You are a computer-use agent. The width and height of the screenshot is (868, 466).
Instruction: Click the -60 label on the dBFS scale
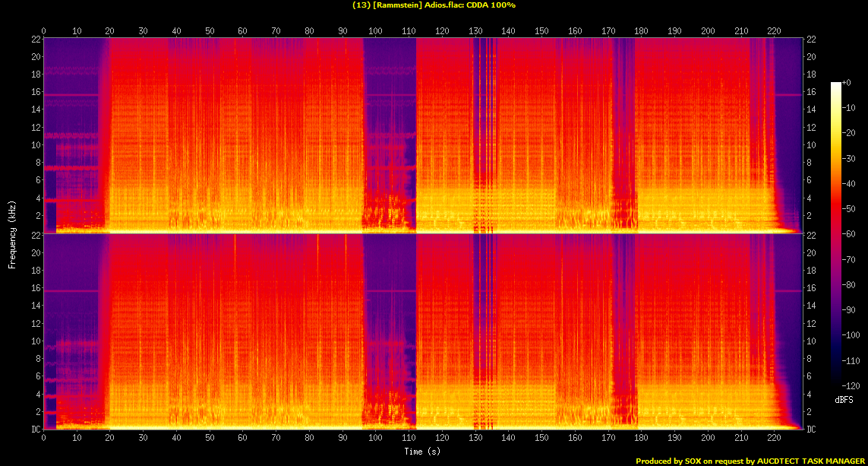click(850, 233)
